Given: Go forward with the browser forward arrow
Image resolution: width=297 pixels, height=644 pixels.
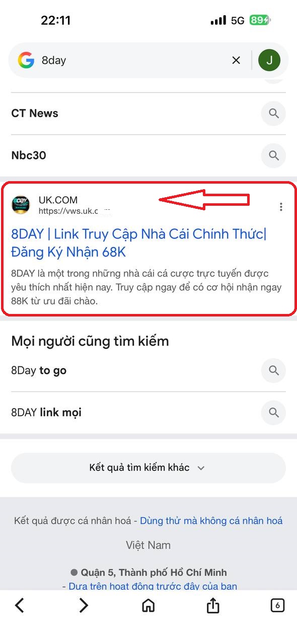Looking at the screenshot, I should (84, 606).
